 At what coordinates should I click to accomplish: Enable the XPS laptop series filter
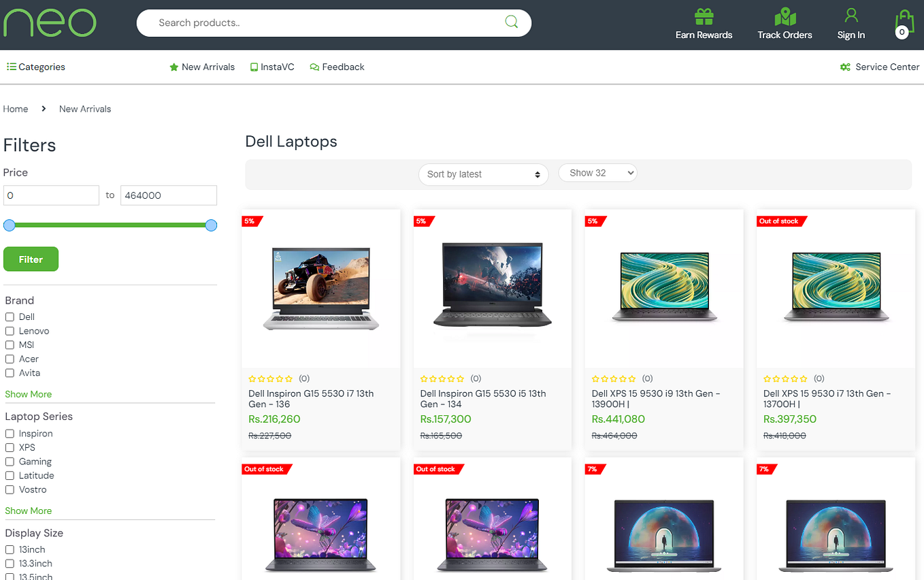coord(9,447)
